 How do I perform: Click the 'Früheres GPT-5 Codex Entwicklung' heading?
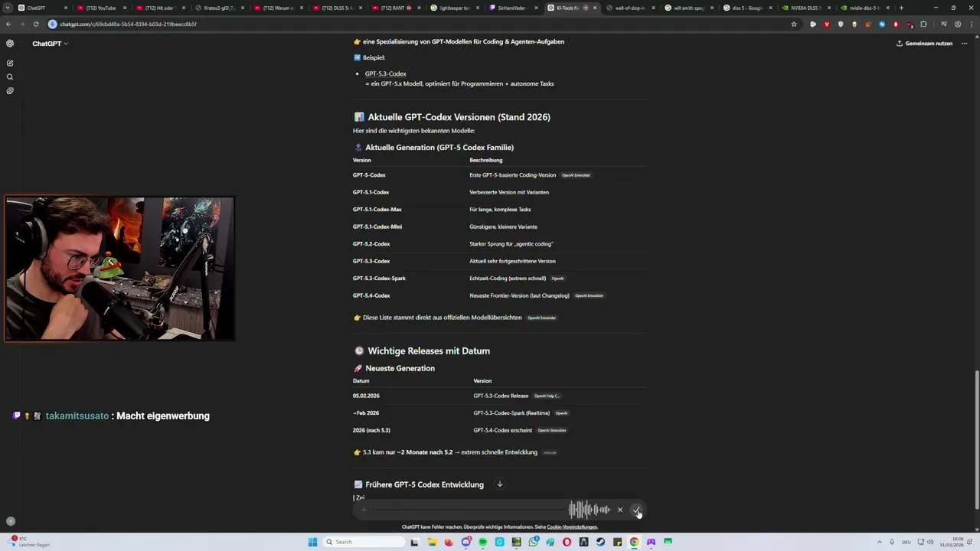(x=424, y=484)
